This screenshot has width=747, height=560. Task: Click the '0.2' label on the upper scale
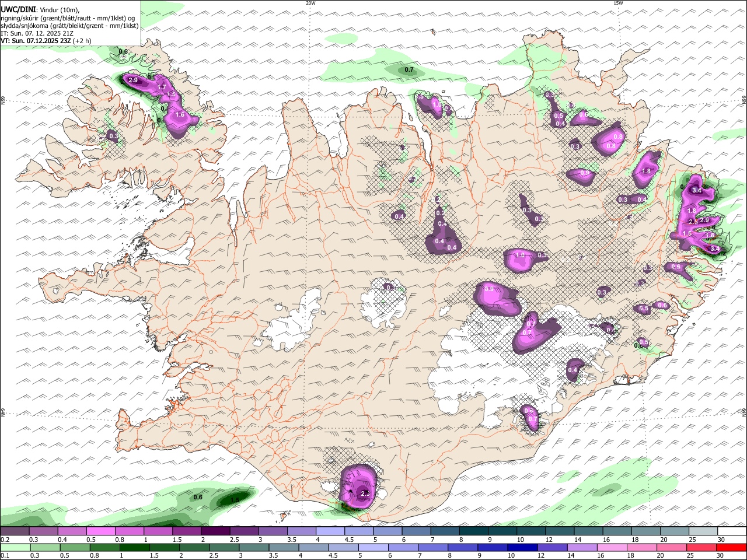point(4,540)
